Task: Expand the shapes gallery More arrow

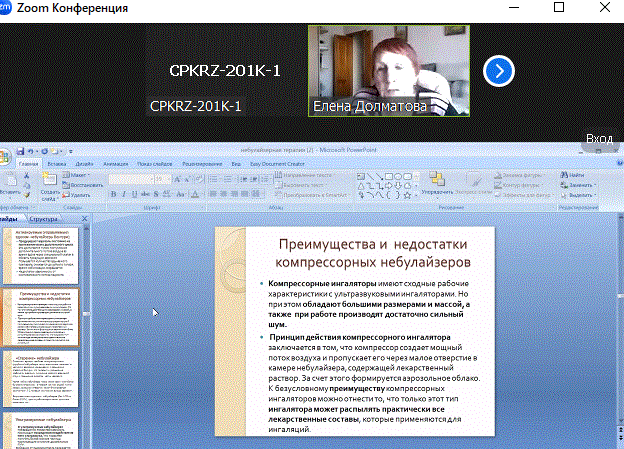Action: click(x=416, y=195)
